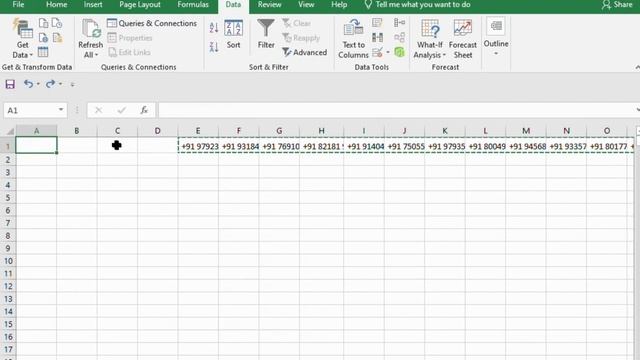Launch Text to Columns wizard

[353, 39]
